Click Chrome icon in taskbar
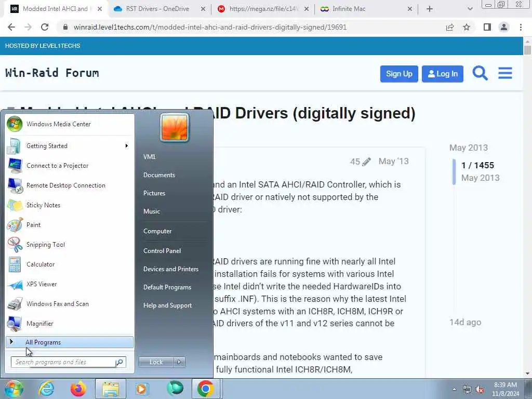The image size is (532, 399). click(x=206, y=389)
